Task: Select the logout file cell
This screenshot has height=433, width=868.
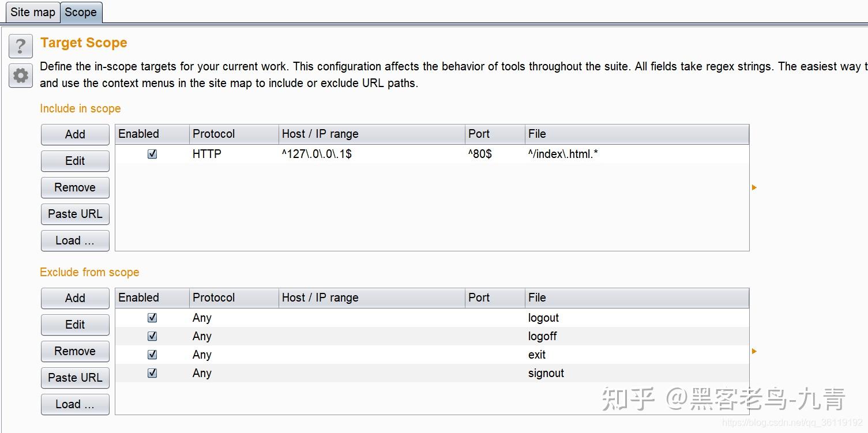Action: pyautogui.click(x=637, y=318)
